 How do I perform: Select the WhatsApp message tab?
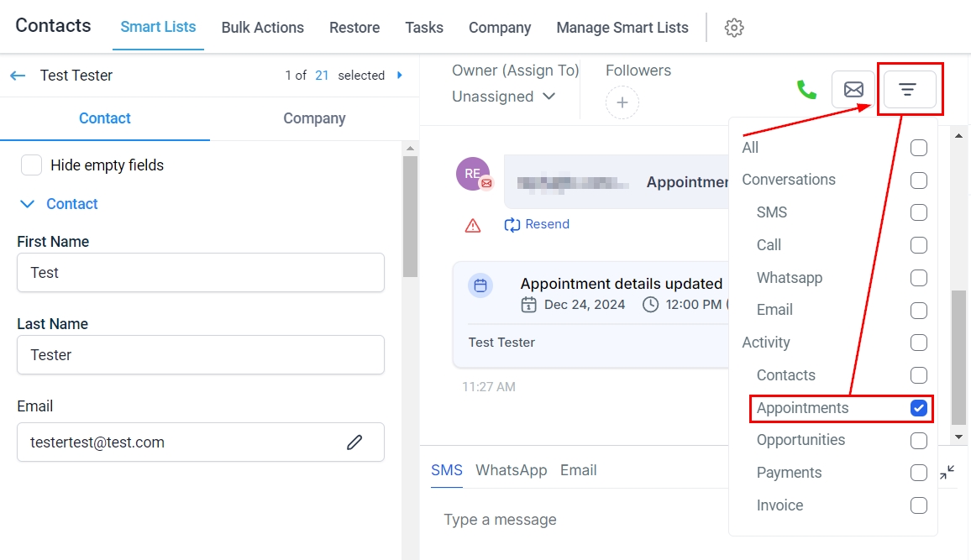(511, 470)
